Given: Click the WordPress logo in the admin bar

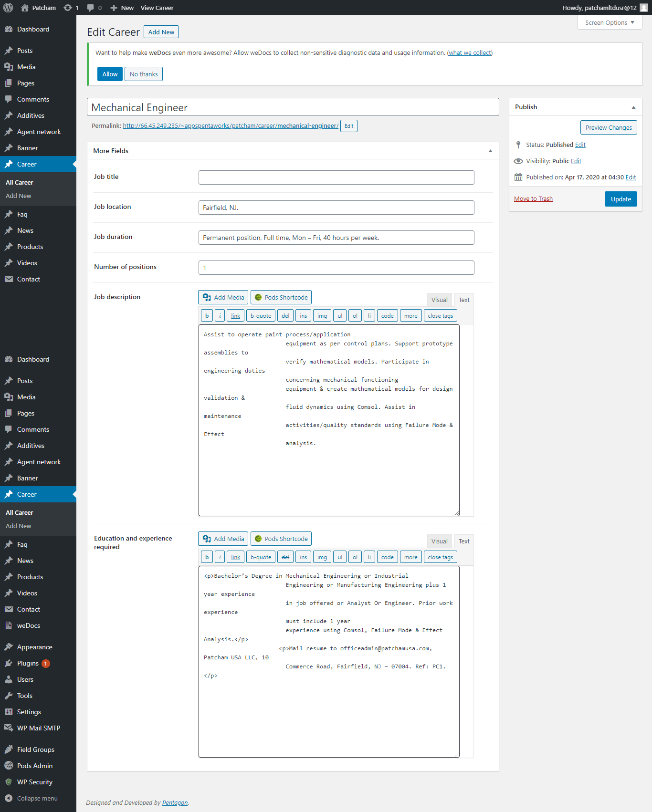Looking at the screenshot, I should 8,8.
